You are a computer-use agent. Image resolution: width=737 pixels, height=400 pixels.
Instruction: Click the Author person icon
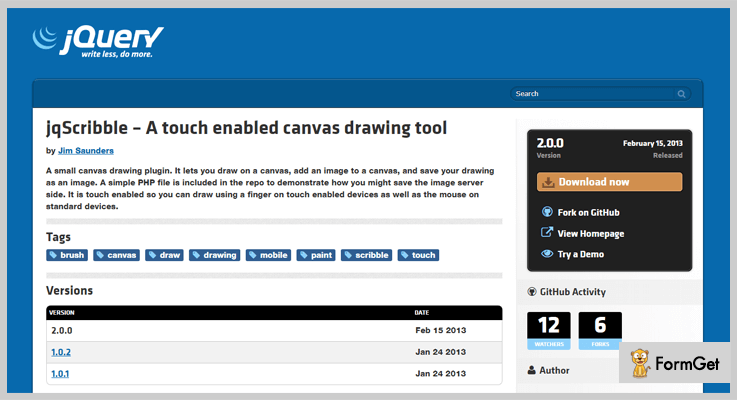click(531, 370)
